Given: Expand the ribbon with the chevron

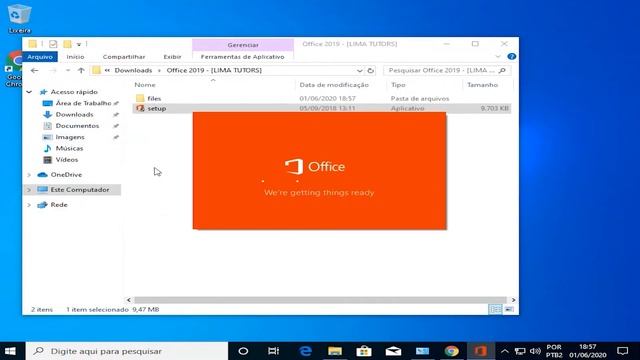Looking at the screenshot, I should click(x=498, y=56).
